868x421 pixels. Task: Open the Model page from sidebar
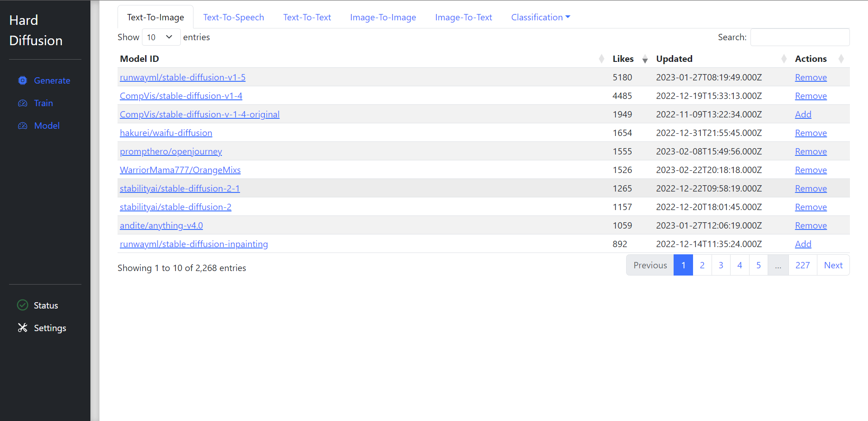pos(47,126)
